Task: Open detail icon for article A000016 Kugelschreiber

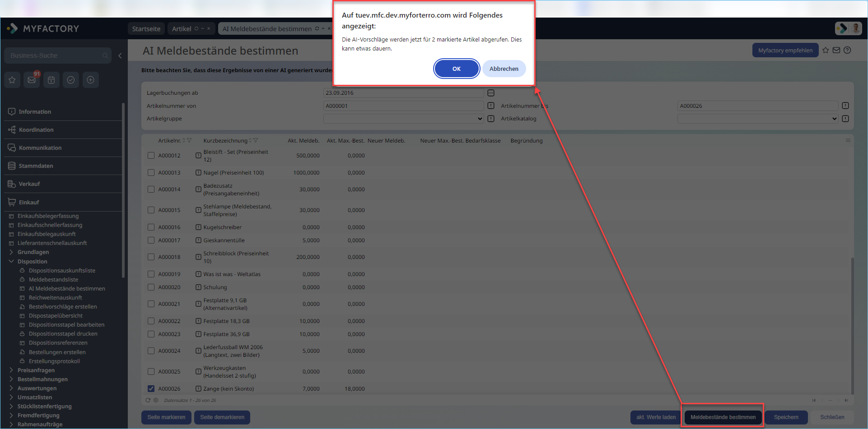Action: [198, 227]
